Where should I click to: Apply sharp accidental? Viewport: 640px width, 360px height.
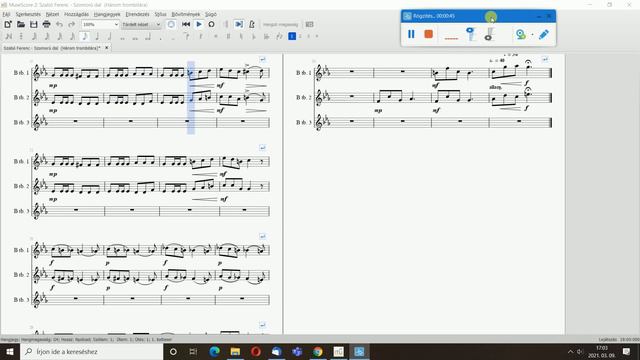coord(229,36)
